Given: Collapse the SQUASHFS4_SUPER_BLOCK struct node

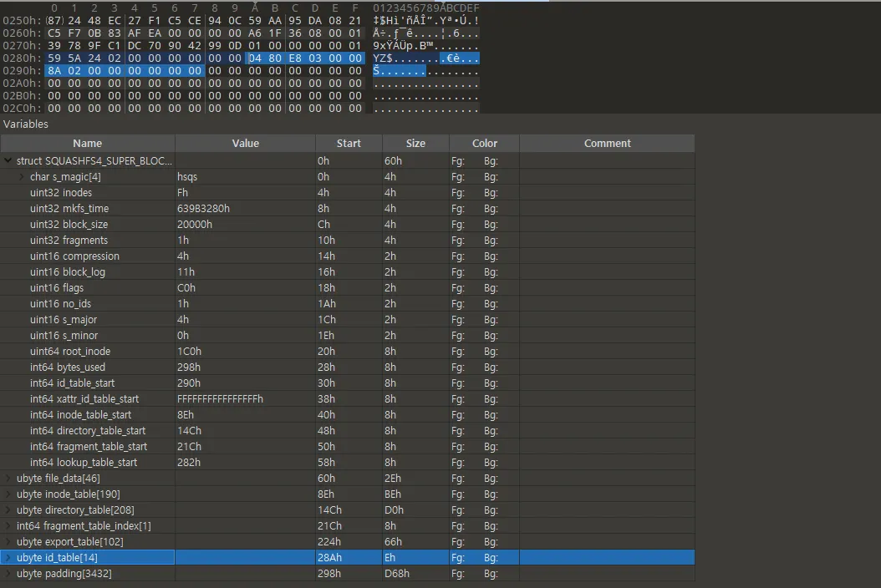Looking at the screenshot, I should (x=8, y=160).
